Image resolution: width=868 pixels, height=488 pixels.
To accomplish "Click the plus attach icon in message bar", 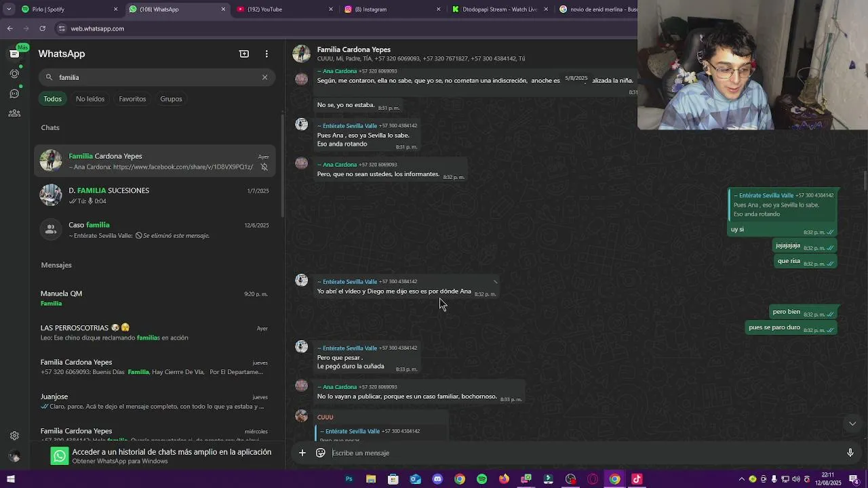I will 302,453.
